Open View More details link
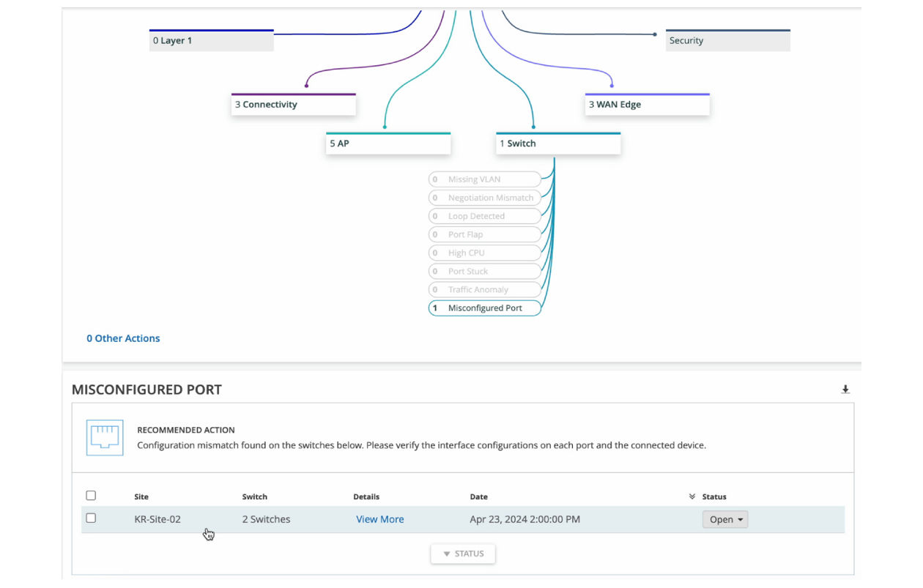The height and width of the screenshot is (588, 923). tap(379, 519)
